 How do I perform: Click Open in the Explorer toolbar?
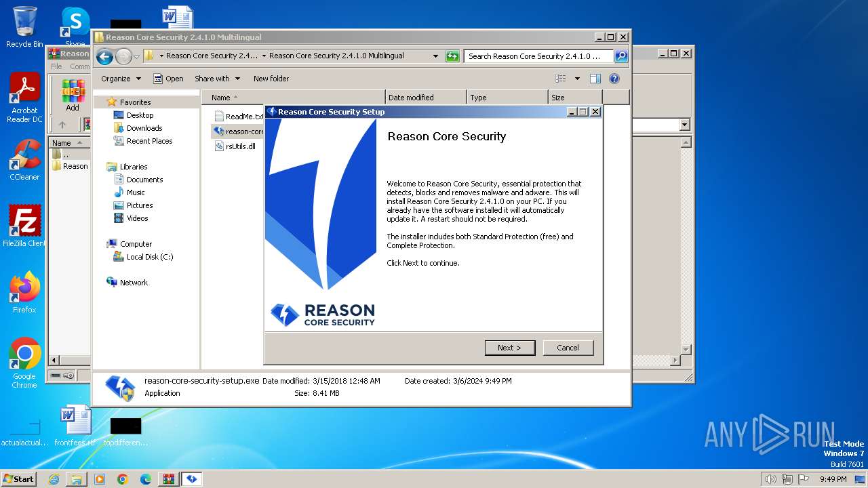(168, 79)
